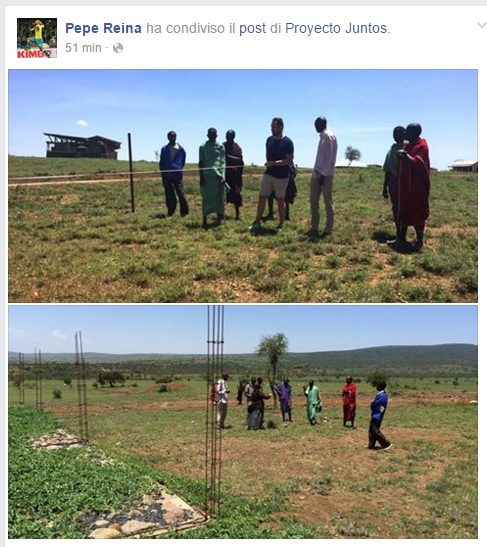Click white-roofed building at top photo's right edge

click(x=464, y=165)
